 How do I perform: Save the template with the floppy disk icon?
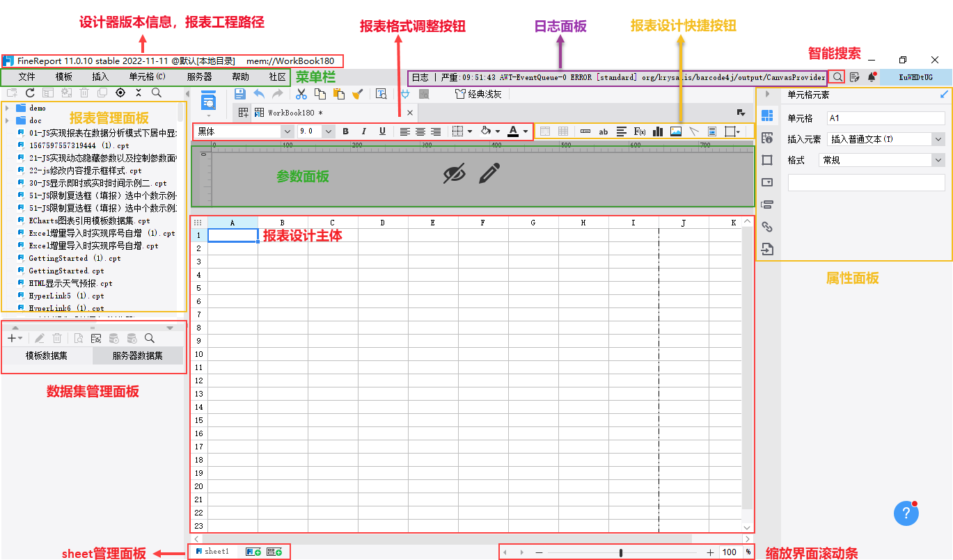tap(239, 94)
